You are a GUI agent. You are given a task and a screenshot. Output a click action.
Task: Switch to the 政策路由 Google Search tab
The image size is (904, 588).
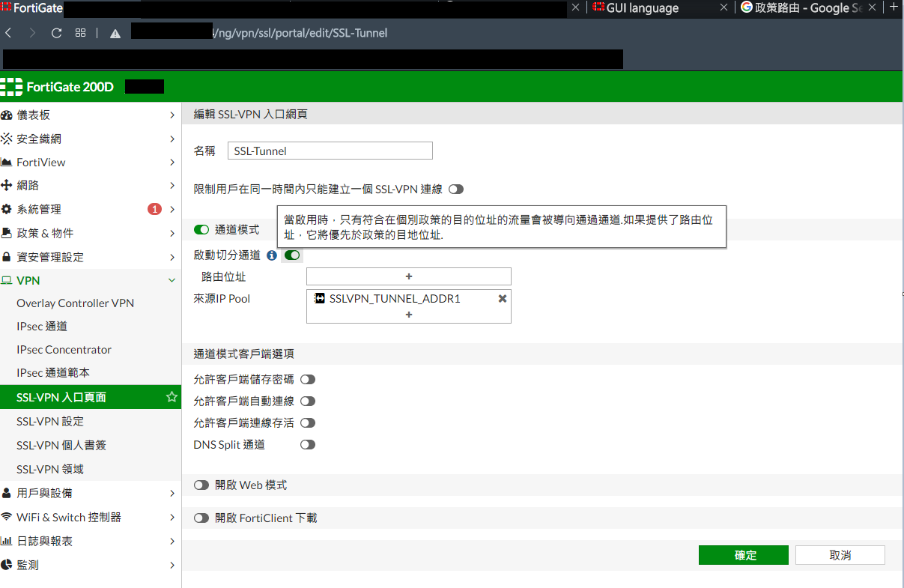[x=809, y=7]
